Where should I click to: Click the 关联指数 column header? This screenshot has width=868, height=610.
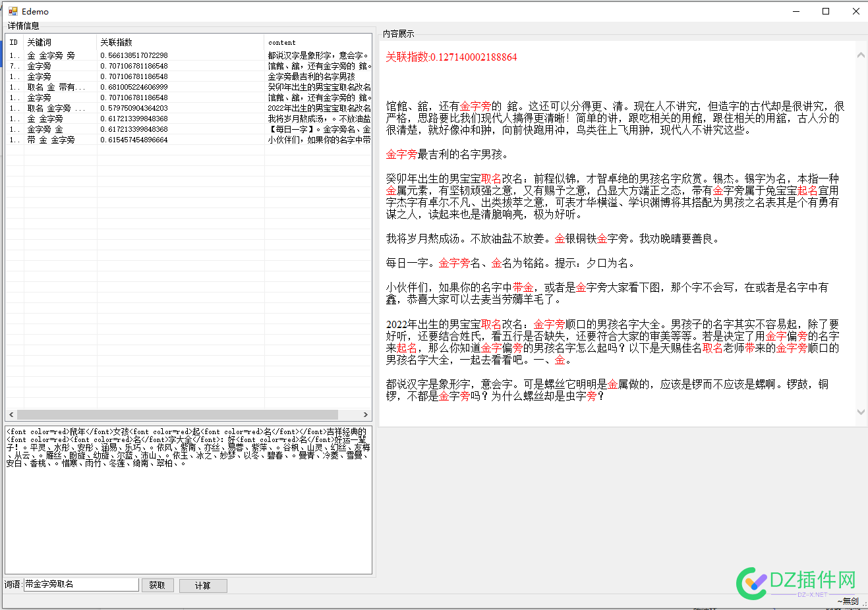click(x=180, y=42)
